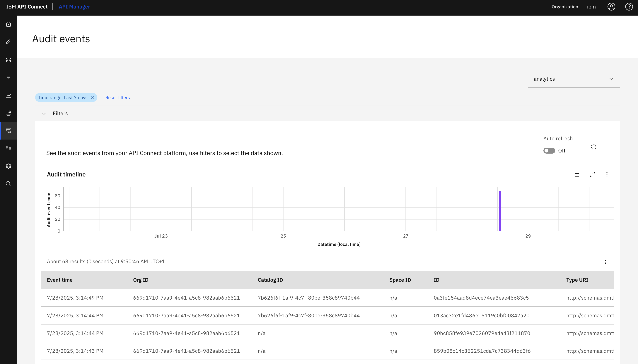Open the Members people icon in sidebar

[x=8, y=149]
